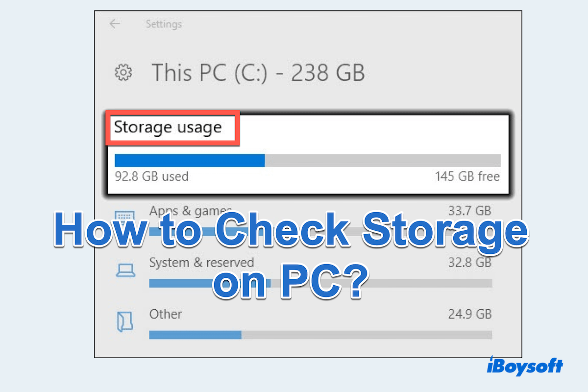The height and width of the screenshot is (392, 588).
Task: Click the Storage usage heading
Action: tap(168, 127)
